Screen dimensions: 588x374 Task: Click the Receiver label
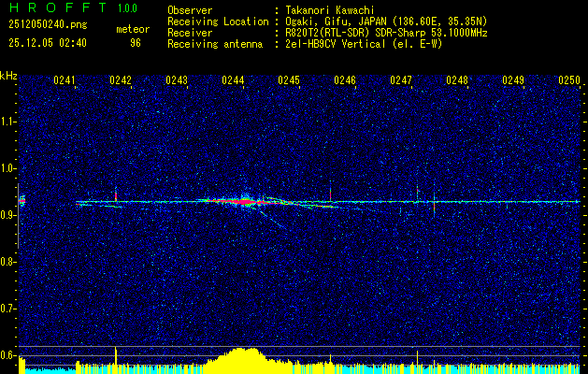click(190, 33)
